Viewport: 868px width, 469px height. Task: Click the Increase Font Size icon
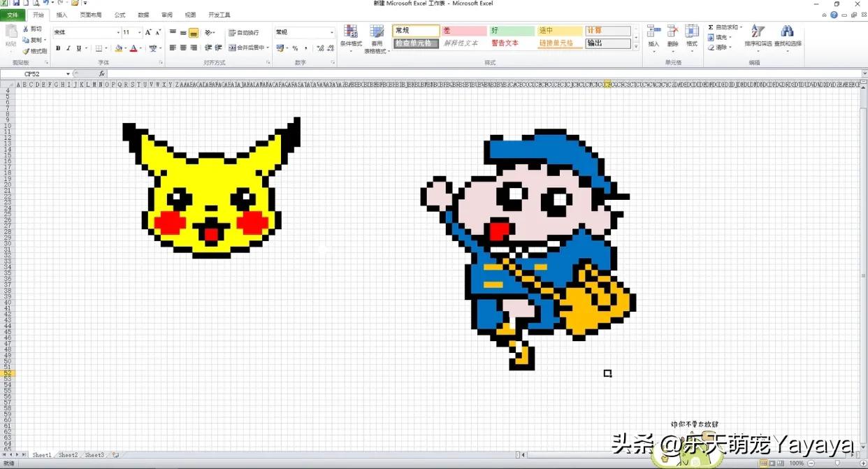(x=148, y=32)
